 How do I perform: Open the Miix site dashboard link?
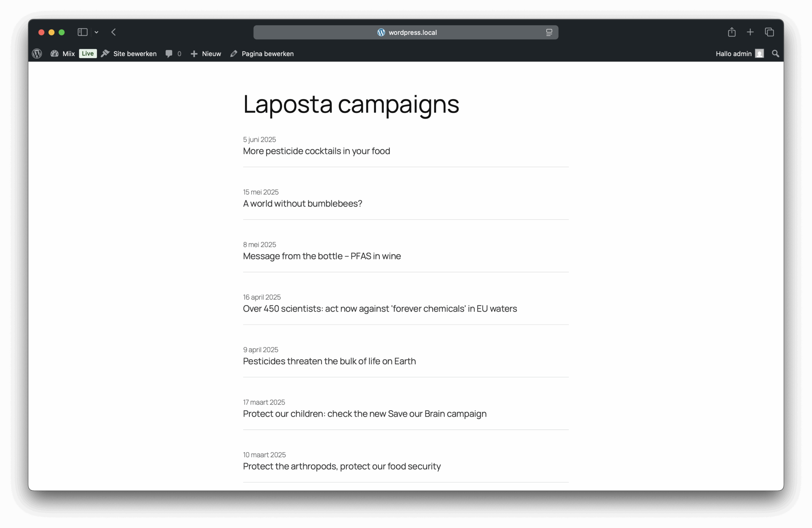coord(63,54)
